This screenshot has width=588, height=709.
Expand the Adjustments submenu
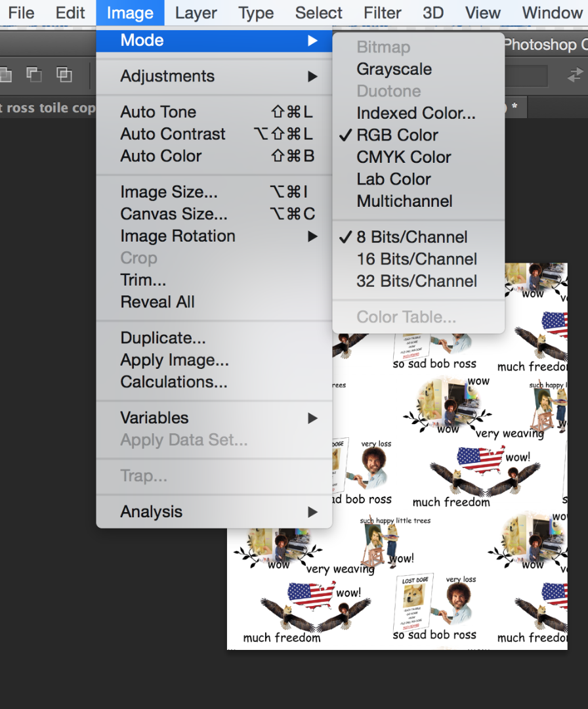(x=214, y=76)
